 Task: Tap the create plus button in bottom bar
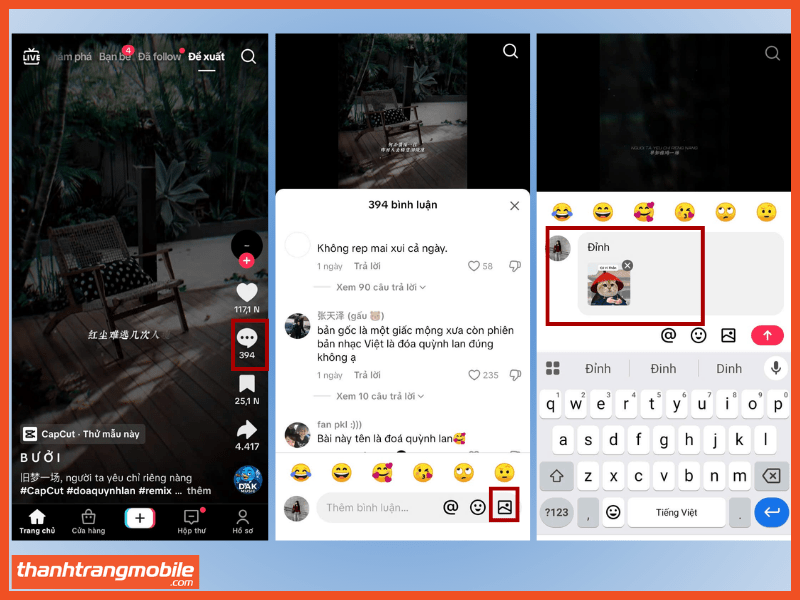140,518
